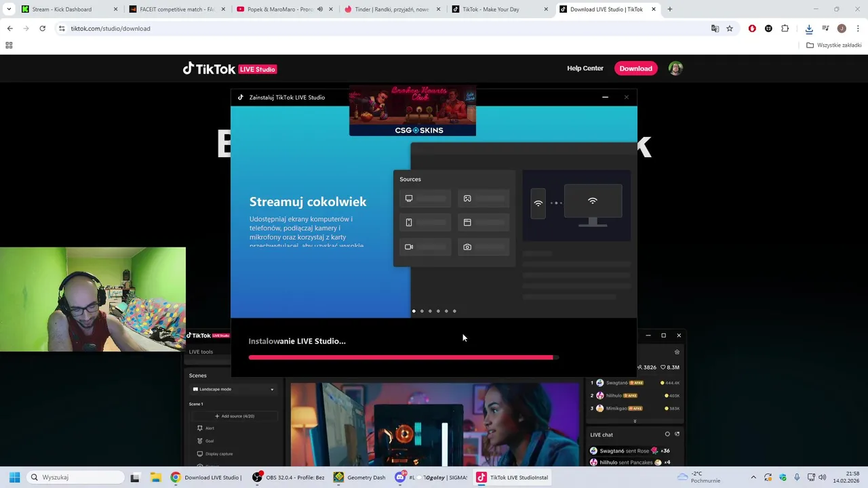The image size is (868, 488).
Task: Switch to Popek & MaroMaro YouTube tab
Action: [285, 9]
